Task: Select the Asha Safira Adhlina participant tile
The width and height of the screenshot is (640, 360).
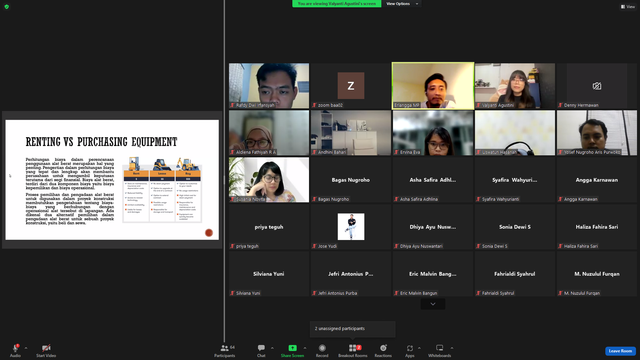Action: (433, 180)
